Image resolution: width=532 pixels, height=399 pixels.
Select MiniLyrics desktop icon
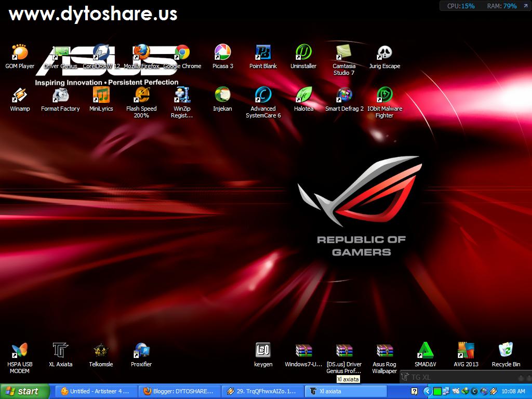pos(101,99)
